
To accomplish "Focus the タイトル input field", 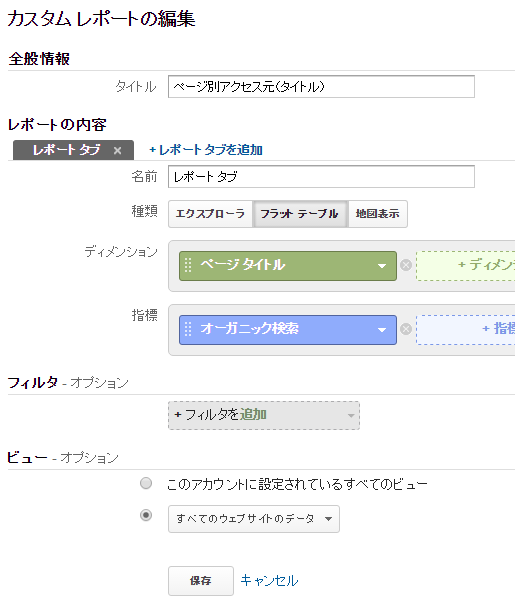I will [x=321, y=87].
